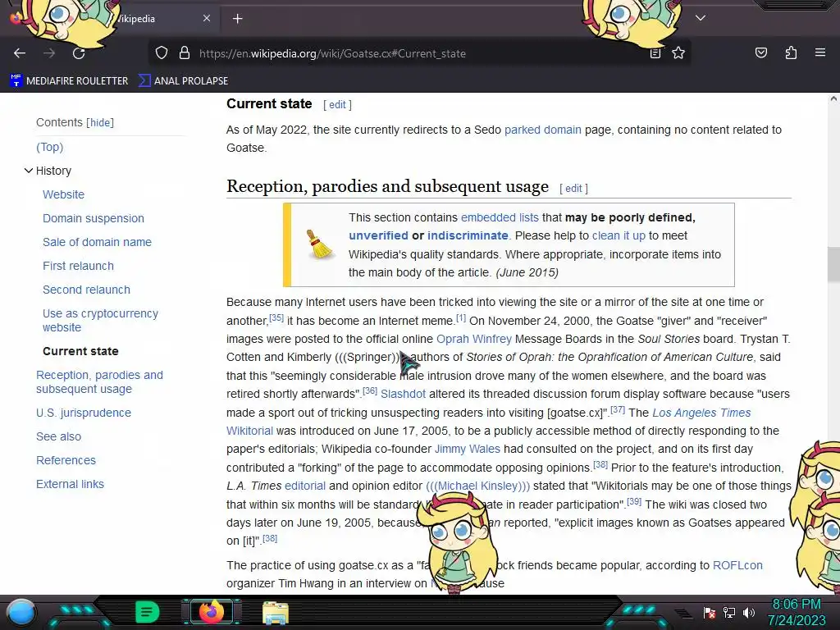Jump to citation 36
Viewport: 840px width, 630px height.
pos(370,391)
